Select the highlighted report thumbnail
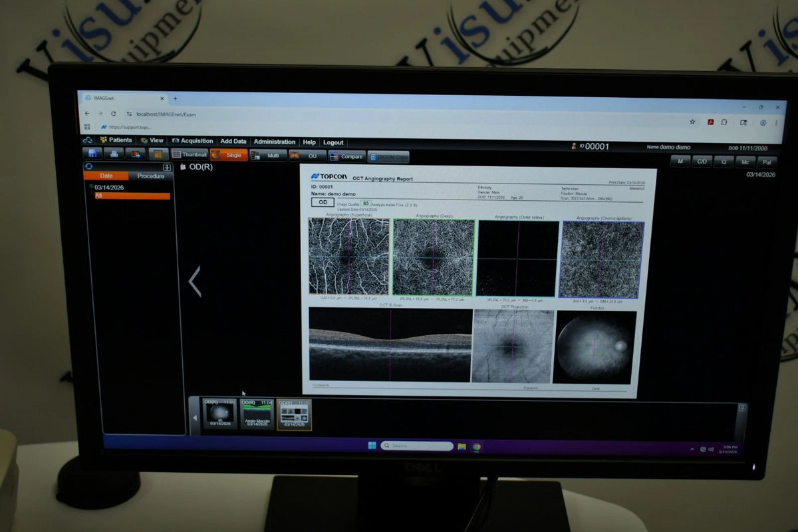The image size is (798, 532). click(294, 414)
